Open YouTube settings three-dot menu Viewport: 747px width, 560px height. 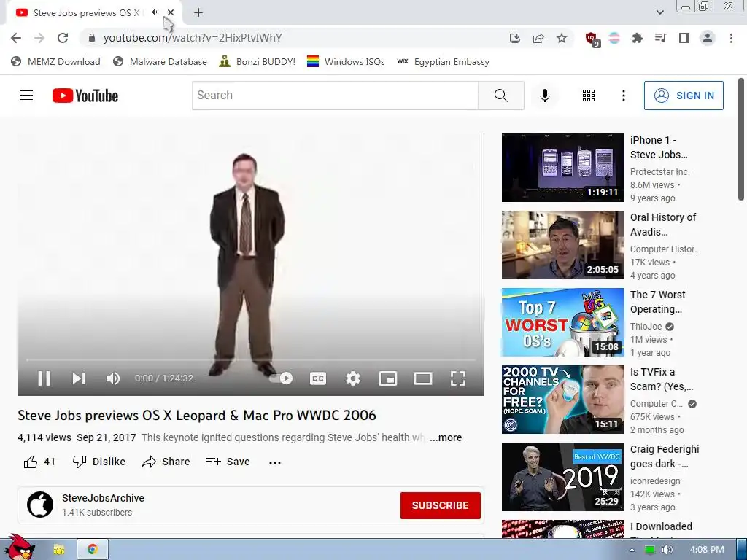(x=623, y=96)
